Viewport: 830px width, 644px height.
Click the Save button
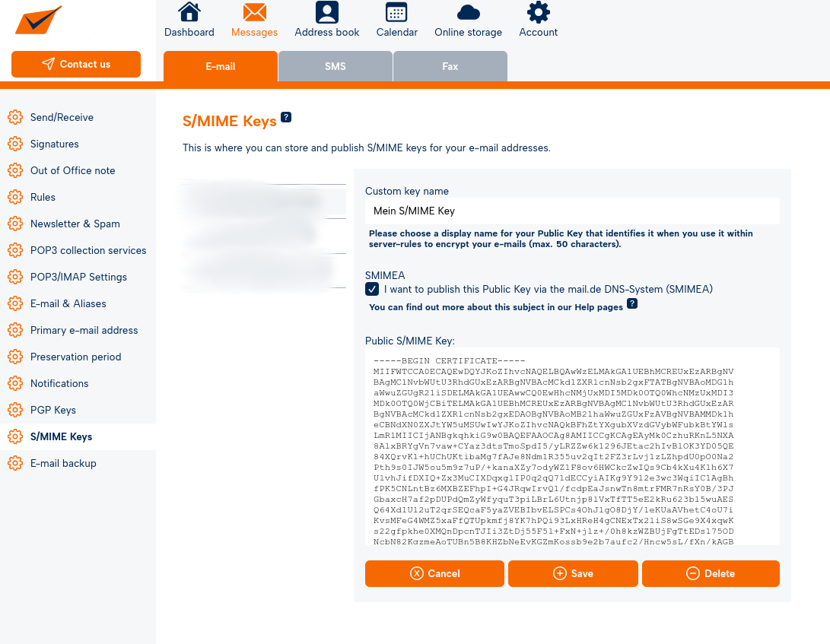573,574
